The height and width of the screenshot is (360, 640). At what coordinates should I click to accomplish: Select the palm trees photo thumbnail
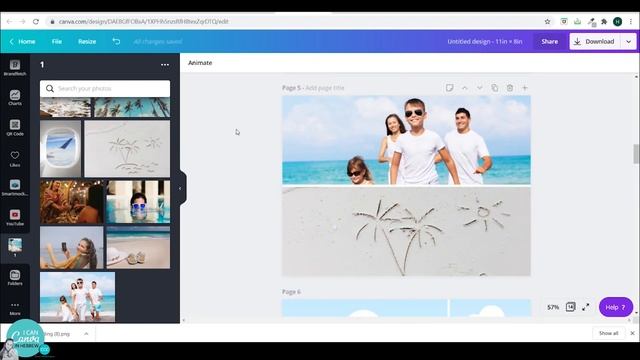[132, 107]
